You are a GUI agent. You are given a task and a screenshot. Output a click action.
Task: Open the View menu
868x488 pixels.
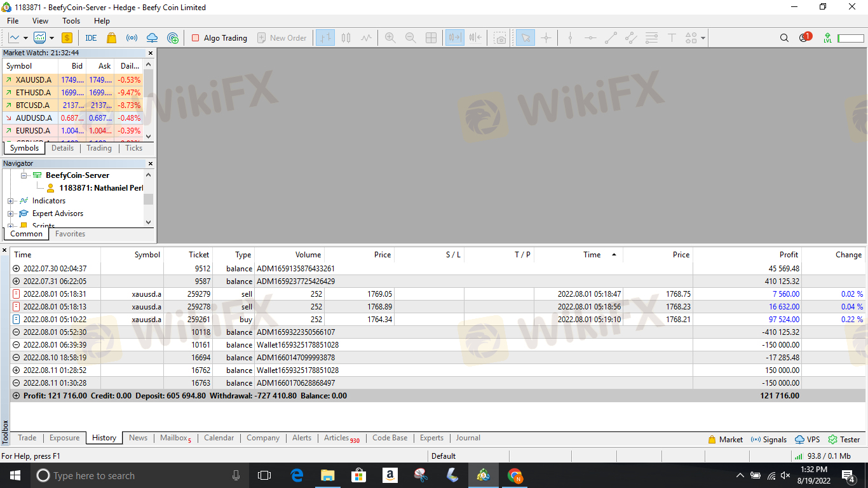[40, 21]
